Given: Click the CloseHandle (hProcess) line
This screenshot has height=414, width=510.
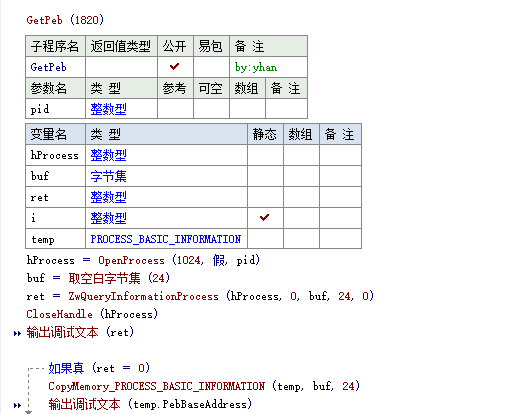Looking at the screenshot, I should [x=92, y=314].
